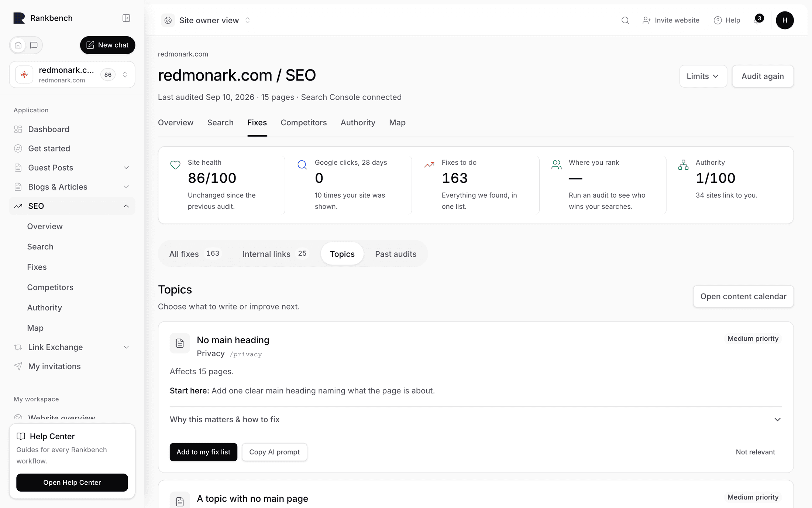Switch to the Competitors tab
The width and height of the screenshot is (812, 508).
tap(303, 123)
